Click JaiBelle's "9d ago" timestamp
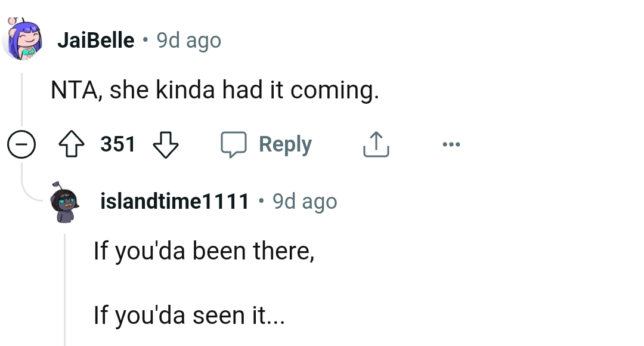 tap(188, 41)
